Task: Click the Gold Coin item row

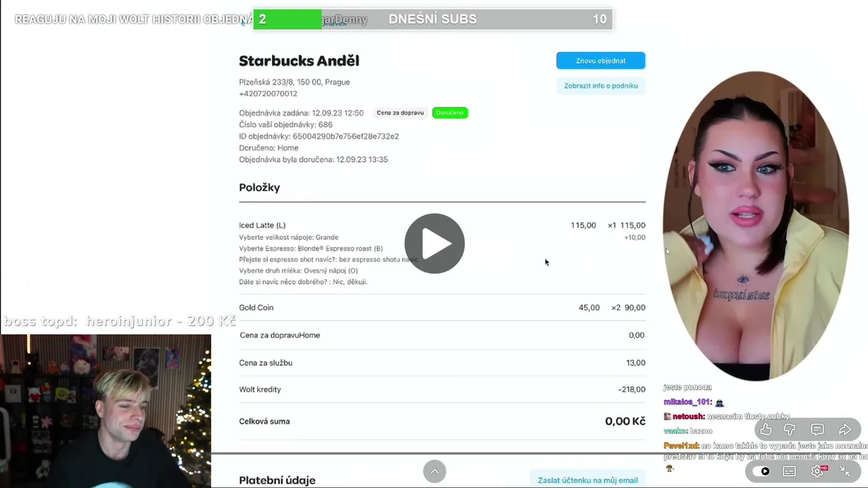Action: pyautogui.click(x=442, y=307)
